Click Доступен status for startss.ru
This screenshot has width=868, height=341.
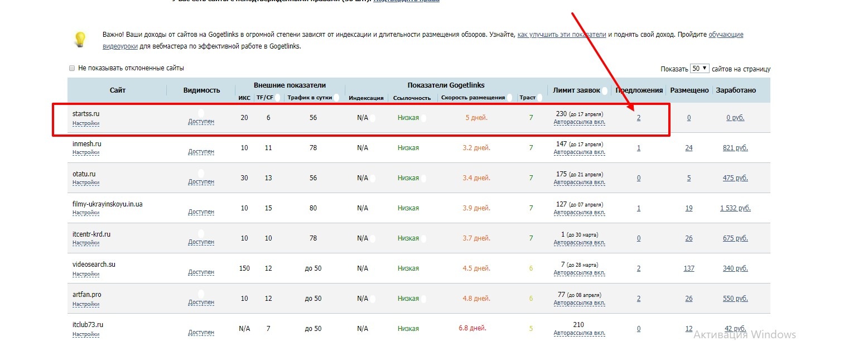201,121
